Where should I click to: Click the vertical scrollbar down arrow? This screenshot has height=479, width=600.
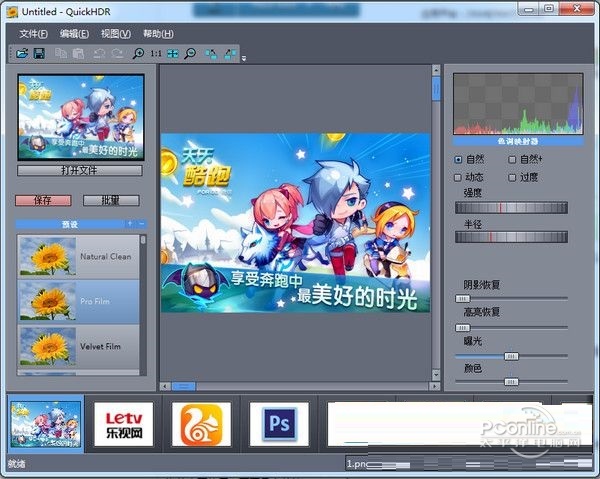[436, 375]
